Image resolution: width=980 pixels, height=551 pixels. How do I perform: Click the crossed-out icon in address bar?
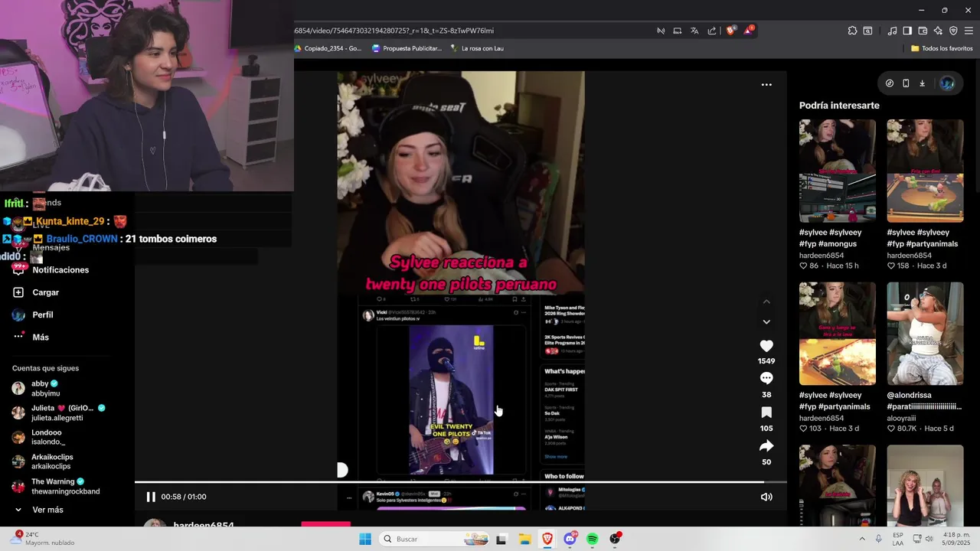tap(661, 31)
